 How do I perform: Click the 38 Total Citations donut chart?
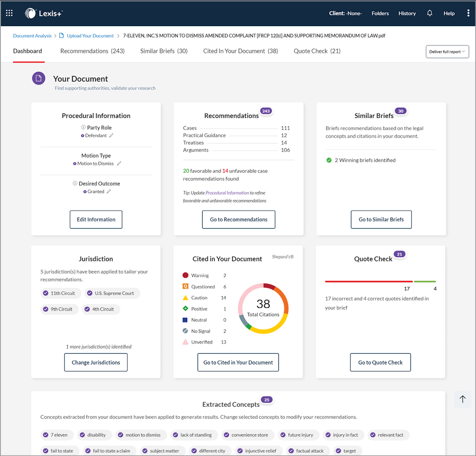click(263, 308)
